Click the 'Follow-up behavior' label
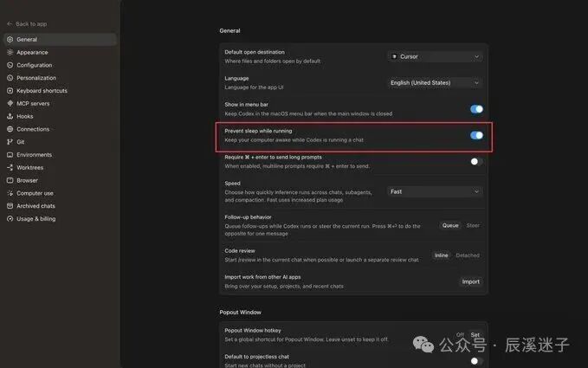 click(248, 217)
